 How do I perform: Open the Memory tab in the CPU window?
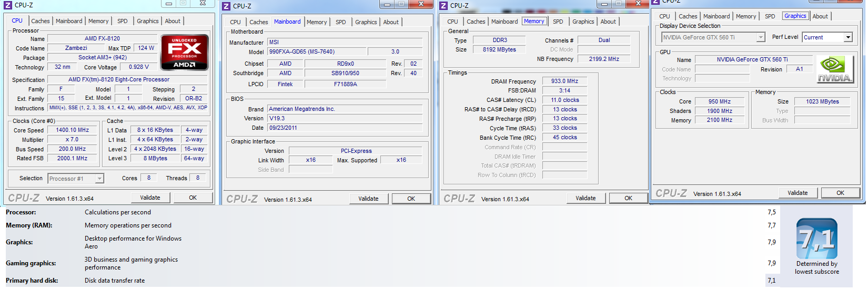coord(98,21)
